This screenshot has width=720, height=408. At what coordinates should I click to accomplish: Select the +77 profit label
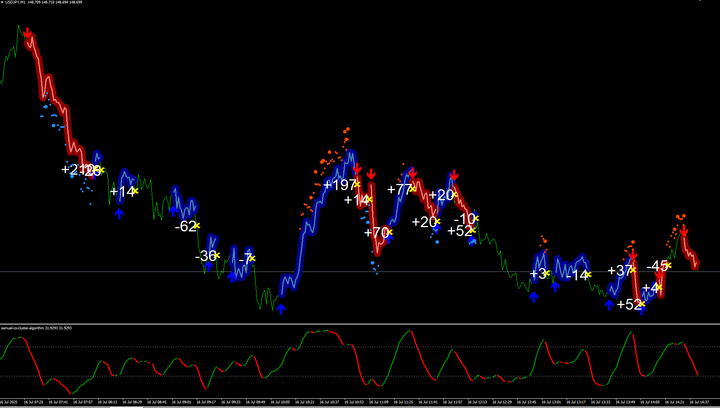tap(397, 190)
